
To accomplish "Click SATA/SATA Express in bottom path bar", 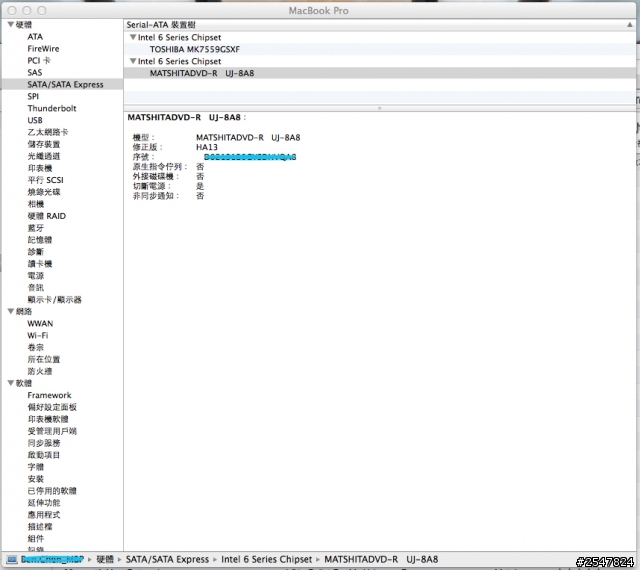I will [x=167, y=559].
